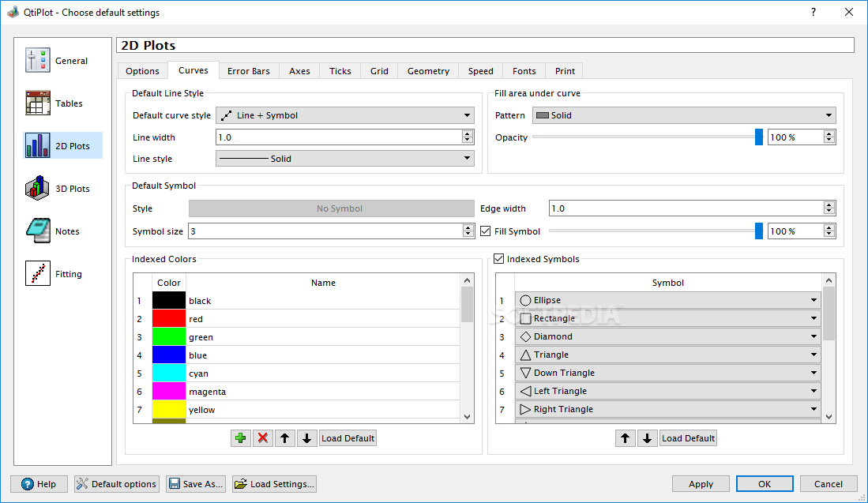
Task: Click the black color swatch
Action: coord(169,301)
